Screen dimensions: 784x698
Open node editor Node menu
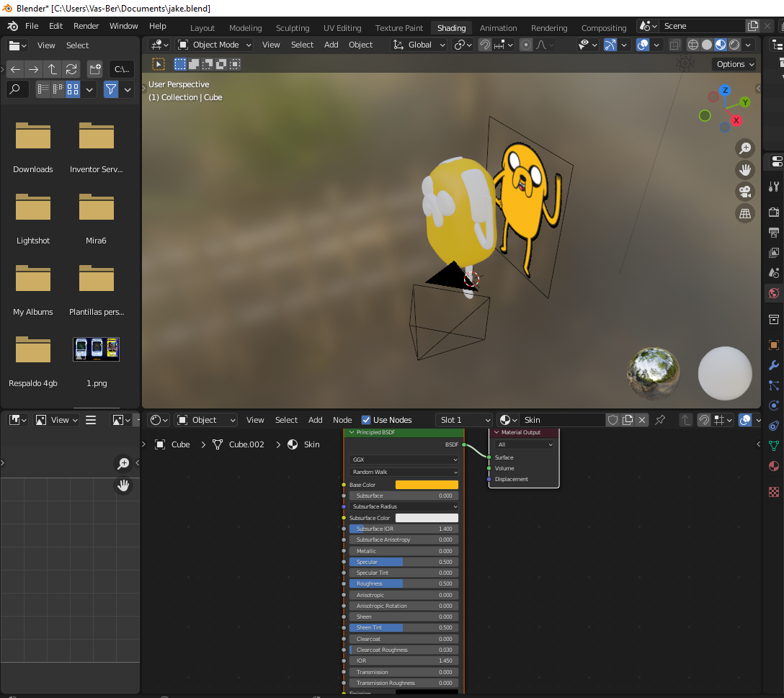coord(342,420)
